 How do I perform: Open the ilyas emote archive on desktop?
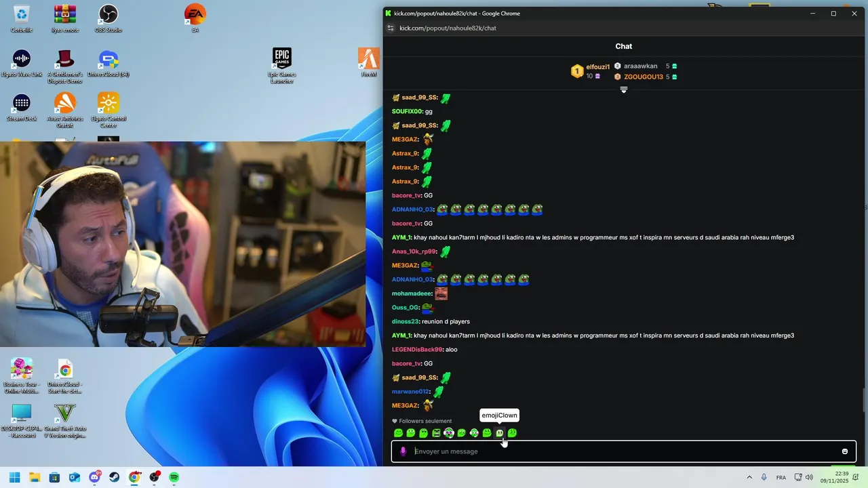pyautogui.click(x=65, y=19)
